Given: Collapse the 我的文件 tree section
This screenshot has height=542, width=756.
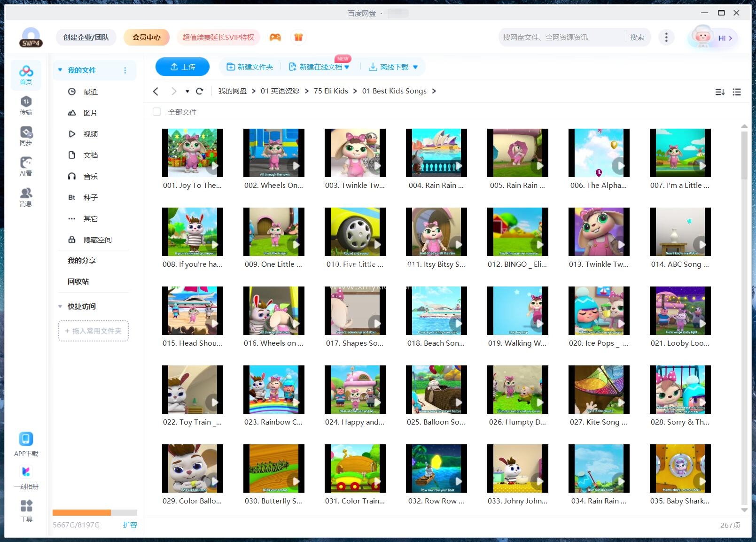Looking at the screenshot, I should (x=60, y=70).
